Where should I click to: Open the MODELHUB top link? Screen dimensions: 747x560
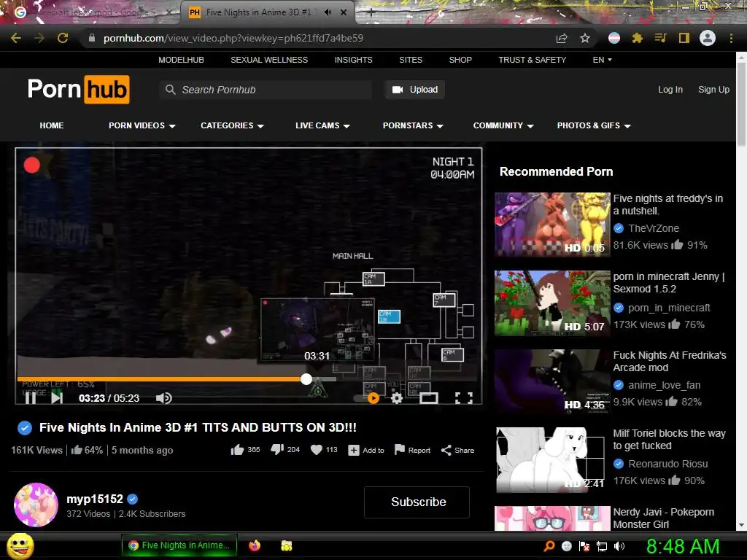(181, 60)
